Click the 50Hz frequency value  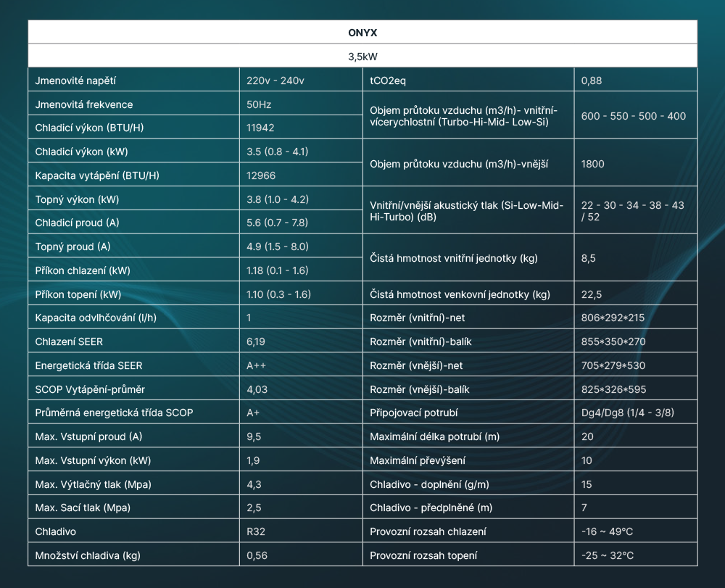point(259,104)
